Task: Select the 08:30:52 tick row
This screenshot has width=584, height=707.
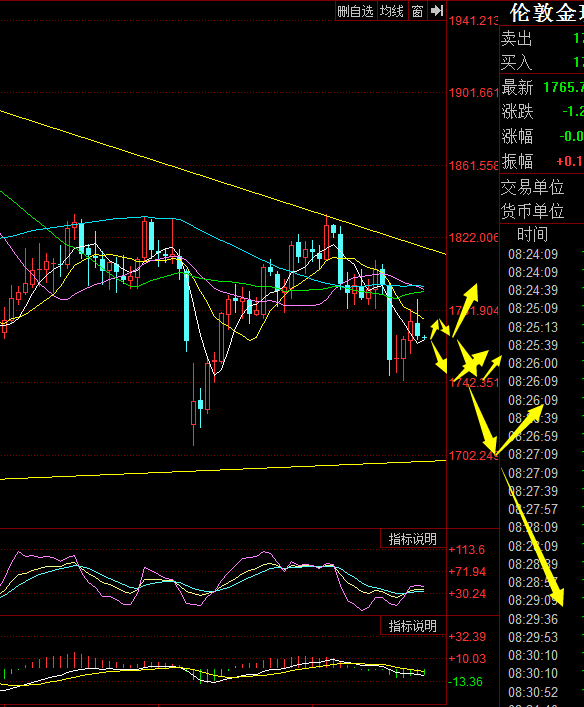Action: click(x=542, y=692)
